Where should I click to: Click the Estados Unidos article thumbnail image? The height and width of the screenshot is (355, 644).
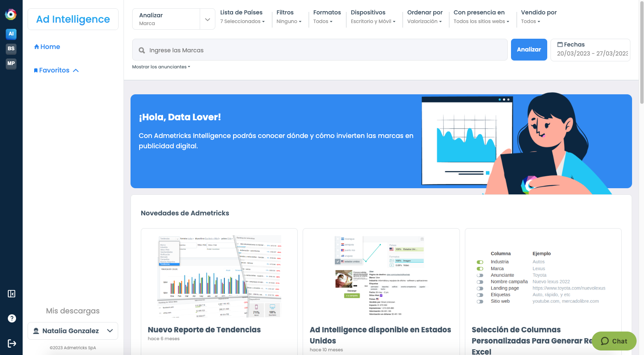pos(381,276)
